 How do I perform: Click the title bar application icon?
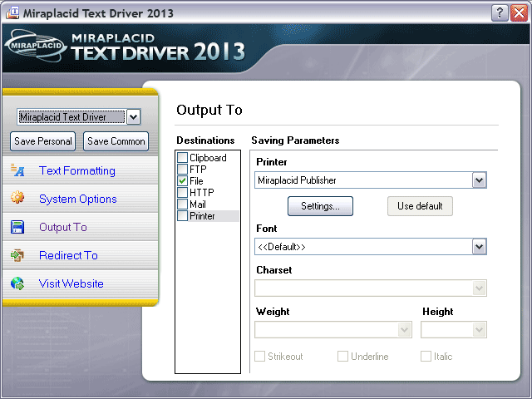(x=12, y=13)
